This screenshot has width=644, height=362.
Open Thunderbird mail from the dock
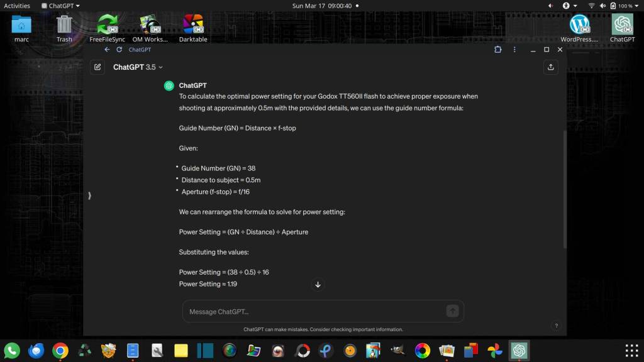click(36, 351)
